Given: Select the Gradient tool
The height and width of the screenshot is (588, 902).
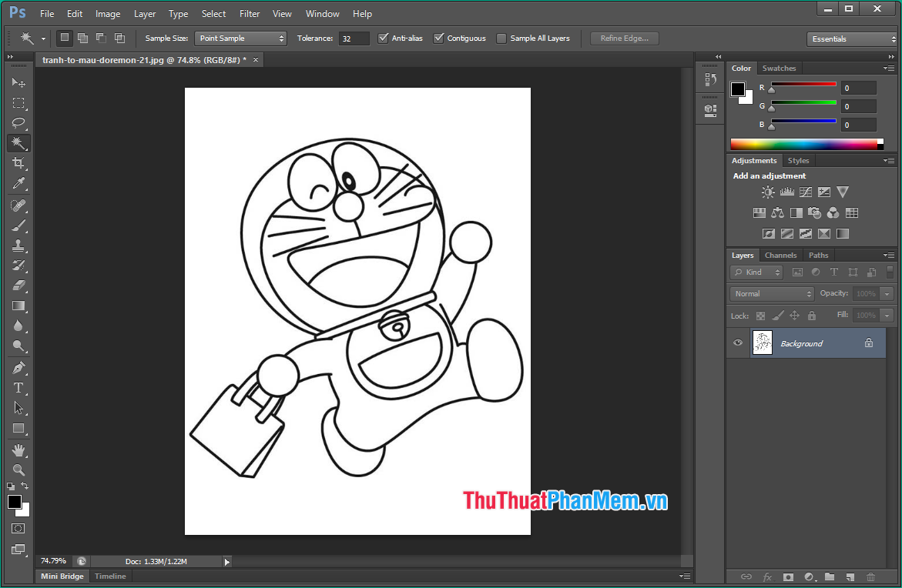Looking at the screenshot, I should [x=18, y=306].
